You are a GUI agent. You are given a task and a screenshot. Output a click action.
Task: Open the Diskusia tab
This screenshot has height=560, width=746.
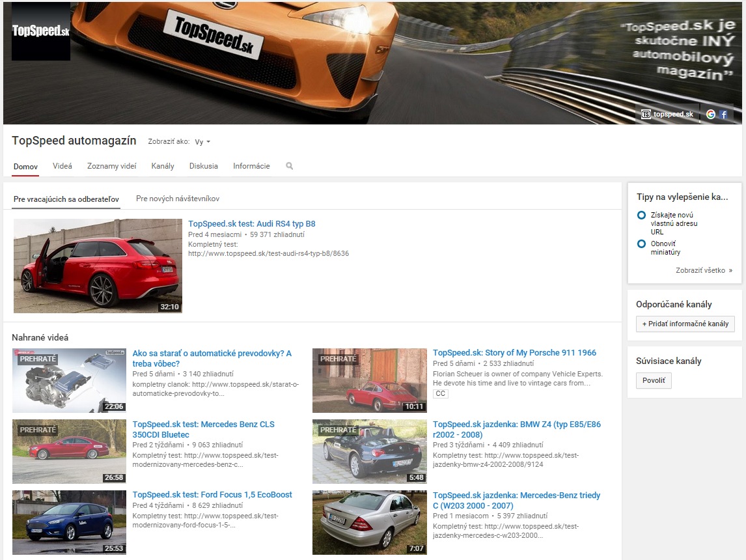pos(204,166)
